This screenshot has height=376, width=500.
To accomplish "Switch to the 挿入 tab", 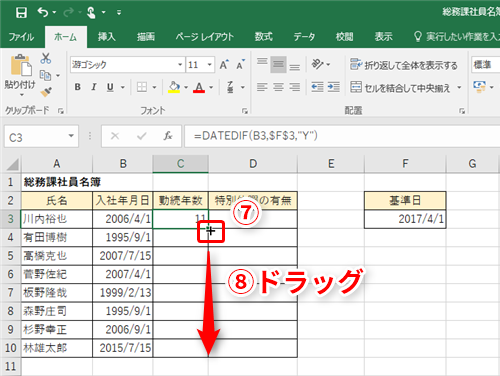I will coord(107,37).
